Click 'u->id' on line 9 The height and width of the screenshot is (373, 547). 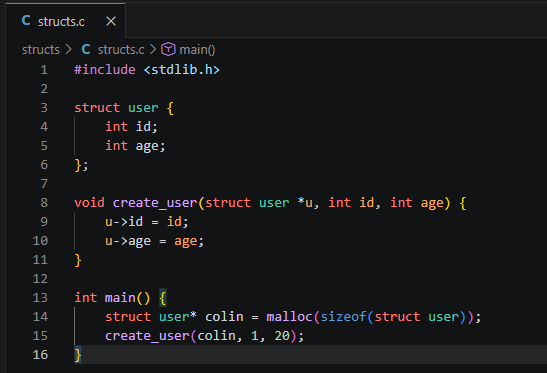click(x=124, y=222)
